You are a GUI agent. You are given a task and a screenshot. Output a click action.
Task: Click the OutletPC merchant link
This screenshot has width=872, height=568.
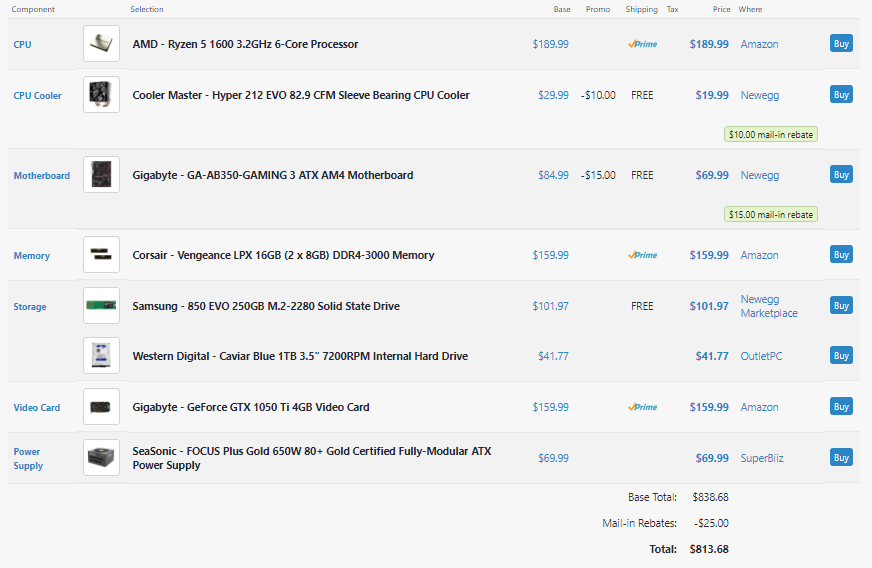pos(761,357)
